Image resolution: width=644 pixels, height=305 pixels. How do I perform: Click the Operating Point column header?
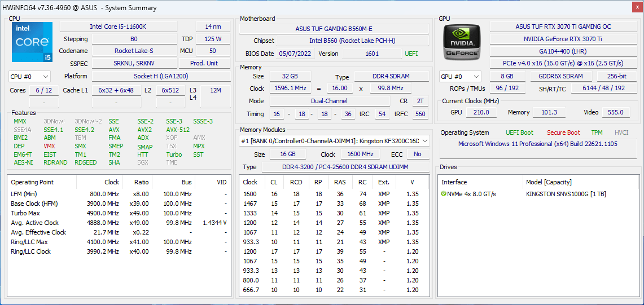pyautogui.click(x=32, y=182)
